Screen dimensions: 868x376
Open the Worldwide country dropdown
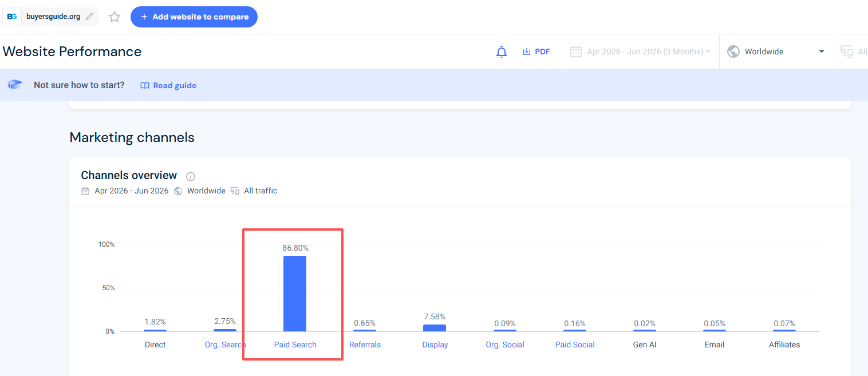[x=776, y=52]
